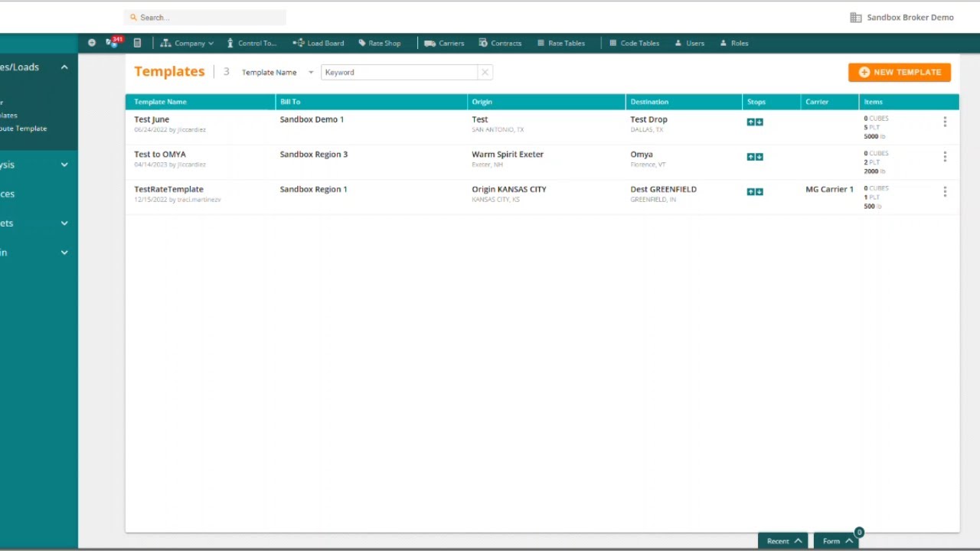This screenshot has height=551, width=980.
Task: Go to Control Tower in navigation bar
Action: pos(251,43)
